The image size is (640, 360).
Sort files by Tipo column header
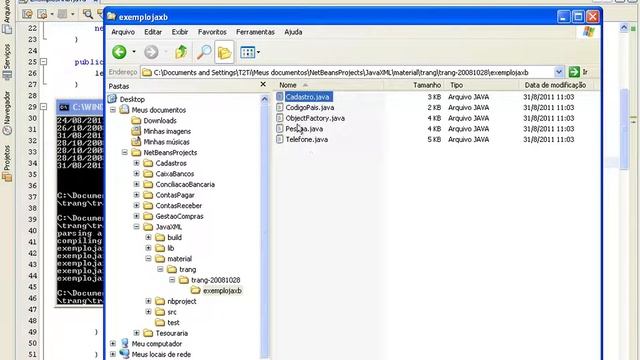482,85
